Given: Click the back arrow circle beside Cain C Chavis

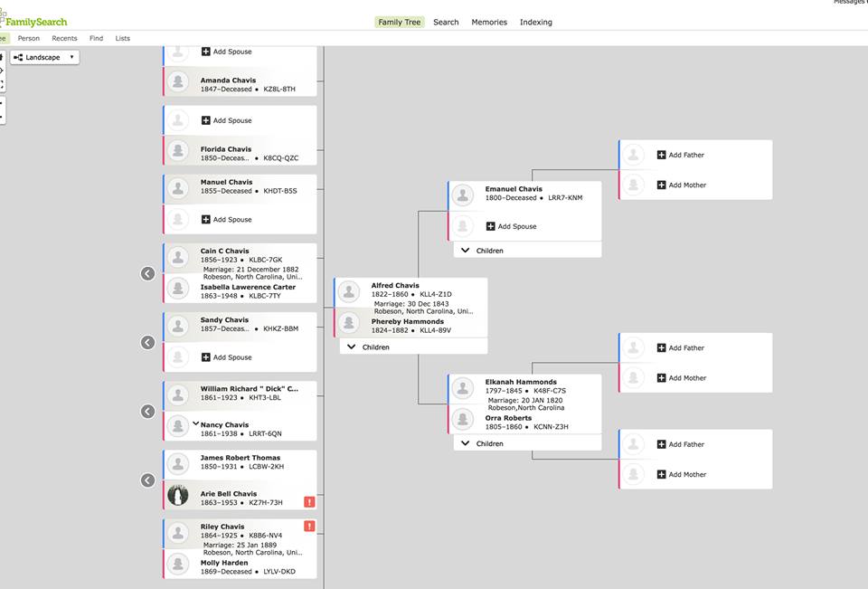Looking at the screenshot, I should click(x=148, y=273).
